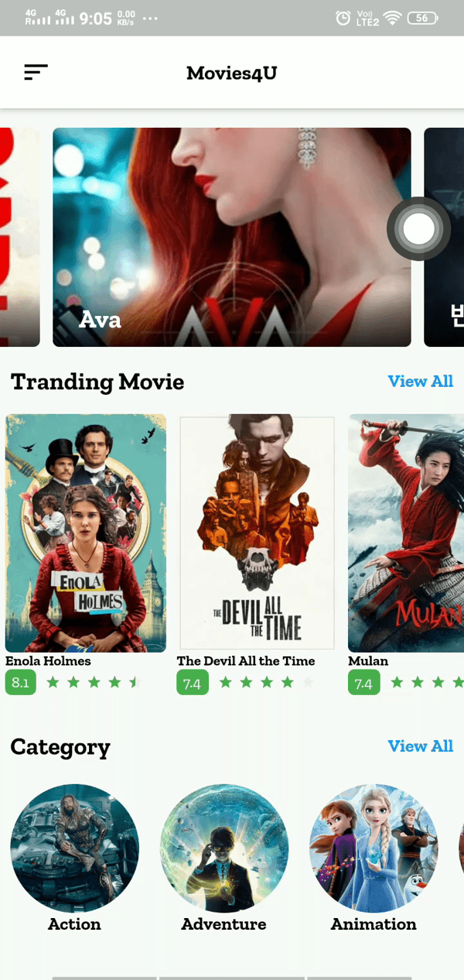Tap the battery indicator showing 56
Image resolution: width=464 pixels, height=980 pixels.
click(422, 18)
